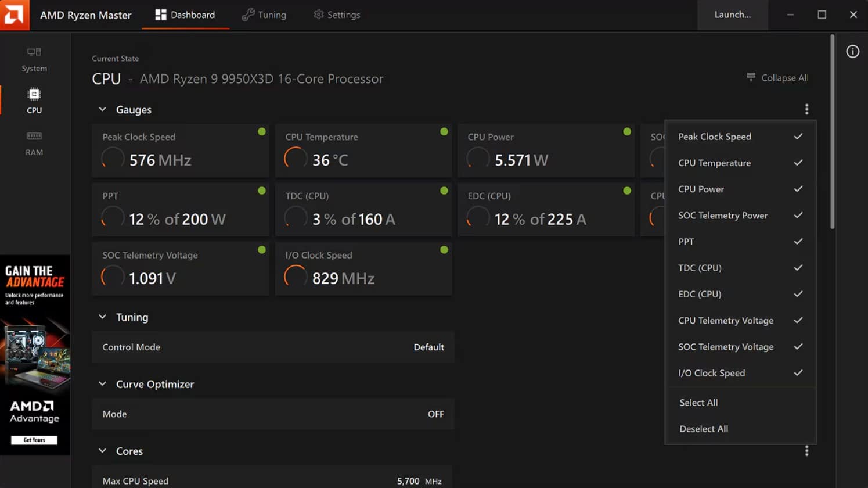Click the CPU Temperature gauge dial
This screenshot has height=488, width=868.
tap(296, 157)
